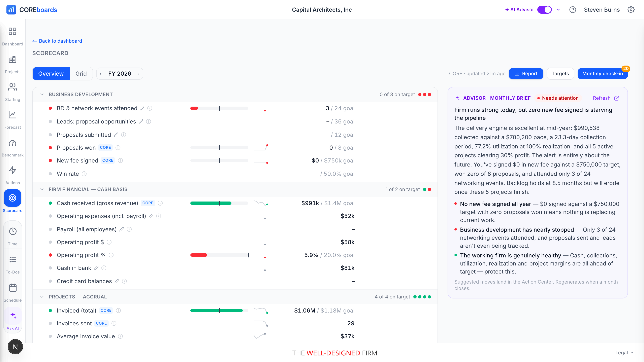
Task: Toggle the AI Advisor switch
Action: point(544,10)
